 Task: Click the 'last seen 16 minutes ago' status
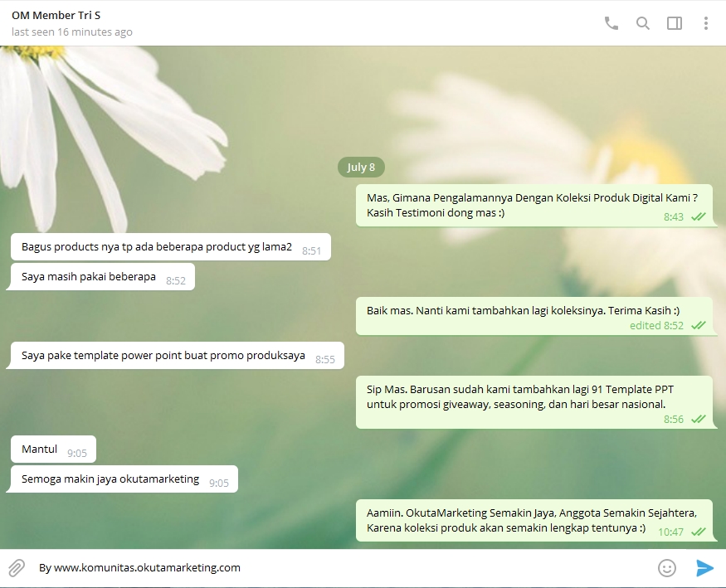(x=72, y=32)
